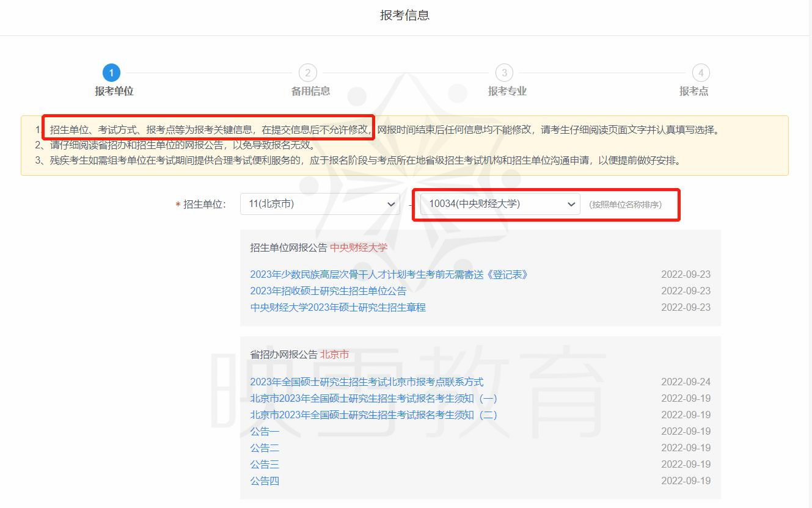The image size is (812, 508).
Task: Click step 4 circle for 报考点
Action: pos(701,73)
